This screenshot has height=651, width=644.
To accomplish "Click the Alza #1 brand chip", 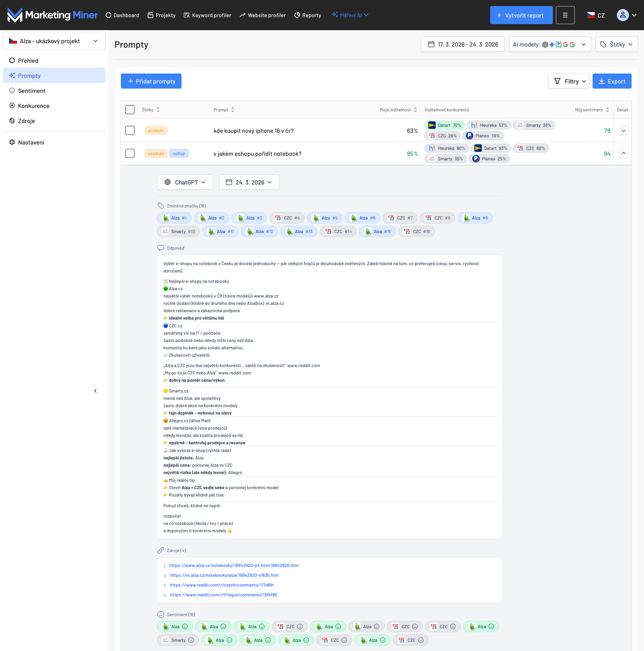I will pos(174,218).
